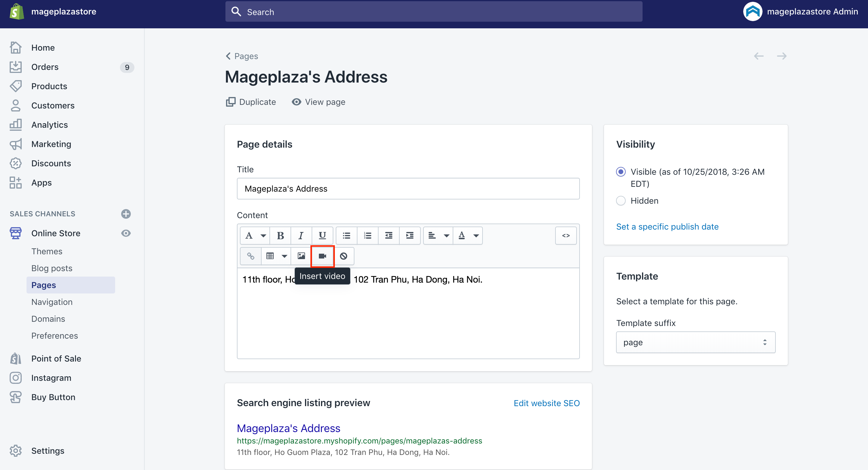Open the Apps section
This screenshot has height=470, width=868.
[42, 183]
